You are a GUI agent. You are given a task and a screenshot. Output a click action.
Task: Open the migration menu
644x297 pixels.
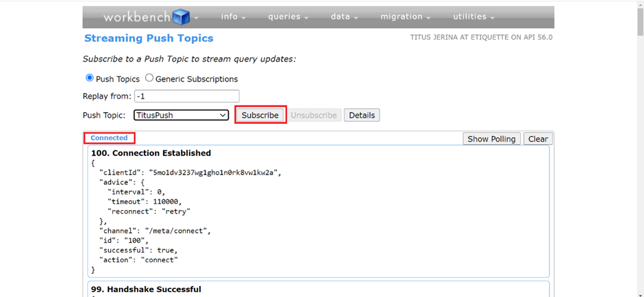[x=406, y=17]
